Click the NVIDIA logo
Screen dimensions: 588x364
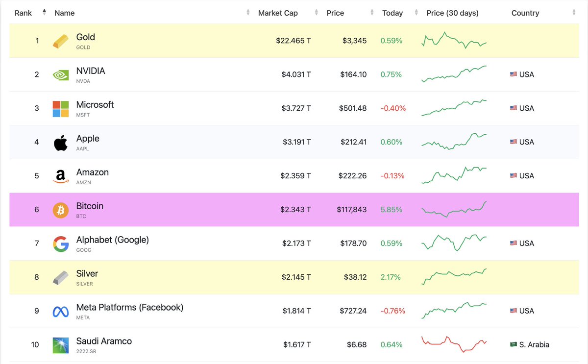60,74
